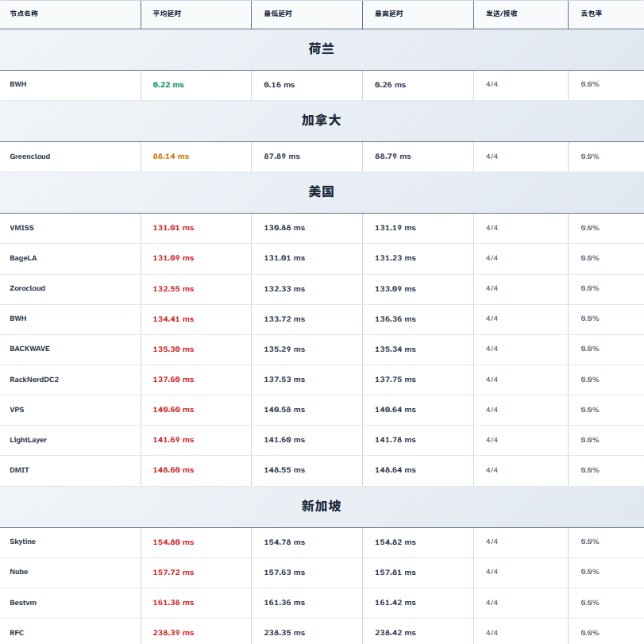Select the DMIT average latency 148.60 ms
This screenshot has width=644, height=644.
173,470
